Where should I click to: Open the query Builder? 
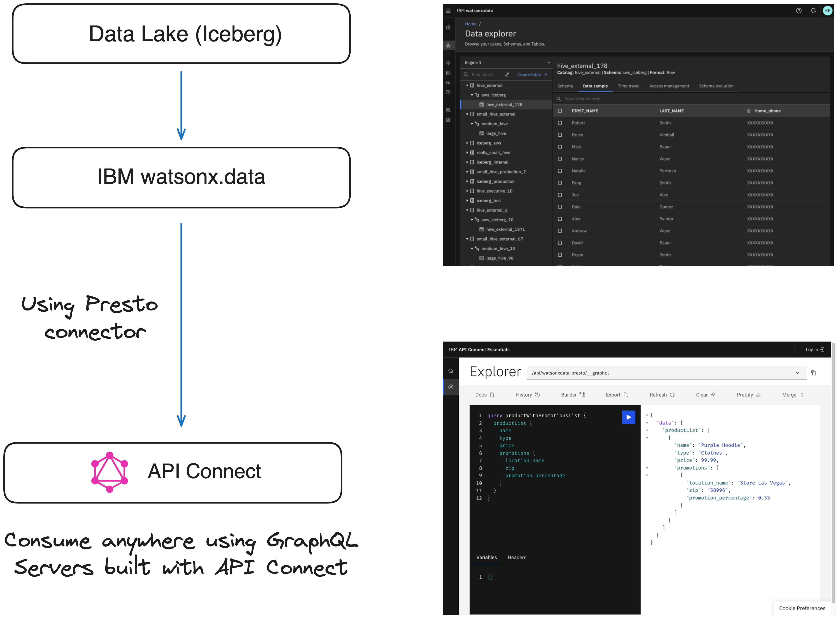[x=573, y=395]
